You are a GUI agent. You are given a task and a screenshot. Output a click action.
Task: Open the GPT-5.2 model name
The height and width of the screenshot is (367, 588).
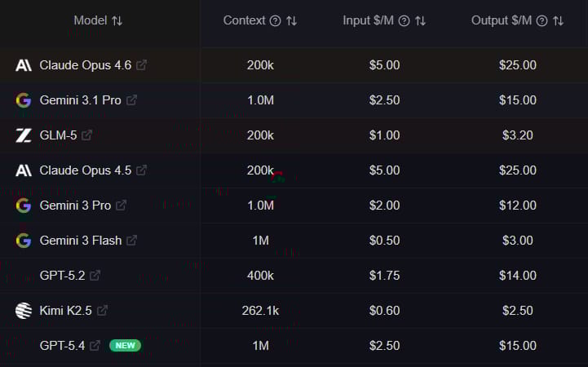click(x=62, y=276)
